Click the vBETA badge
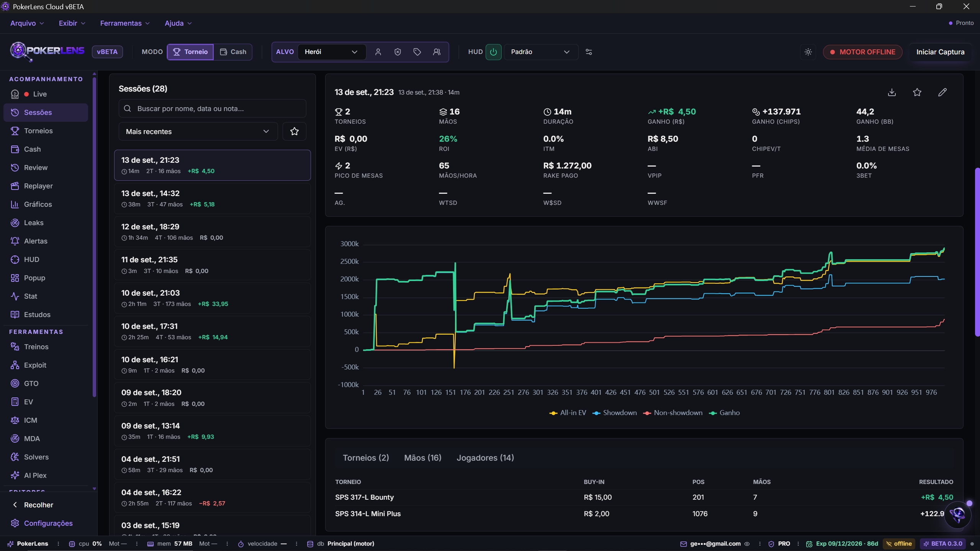This screenshot has height=551, width=980. tap(107, 52)
